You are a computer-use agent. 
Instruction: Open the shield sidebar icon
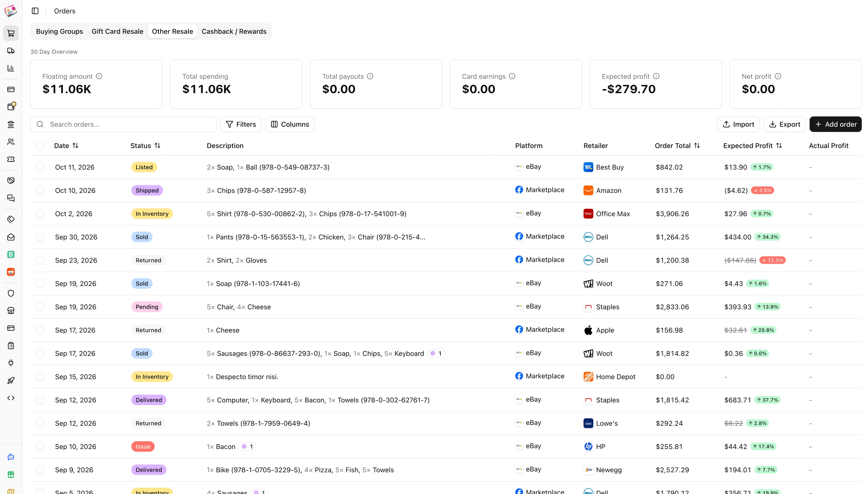(x=11, y=293)
